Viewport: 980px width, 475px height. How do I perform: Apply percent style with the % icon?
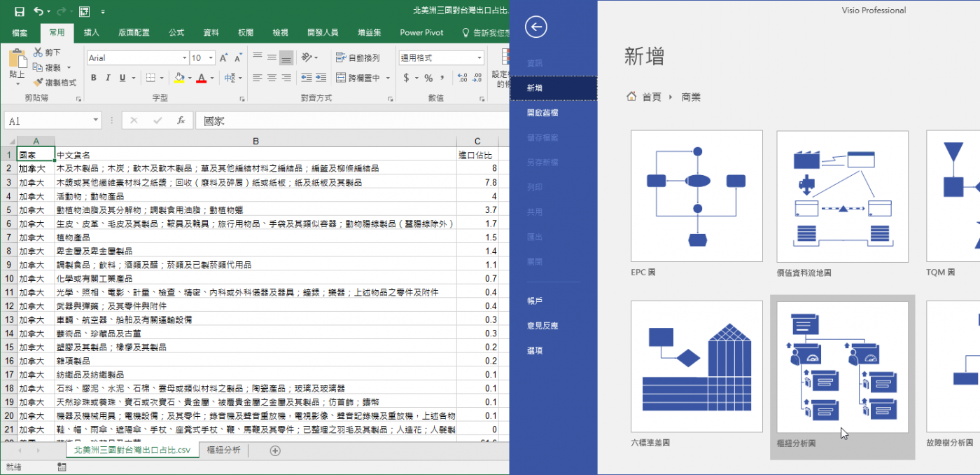(x=428, y=78)
